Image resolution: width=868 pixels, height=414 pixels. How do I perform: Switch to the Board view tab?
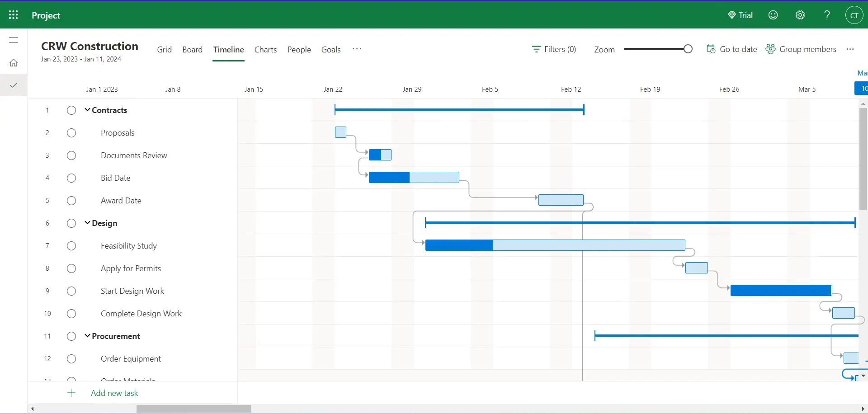coord(192,50)
